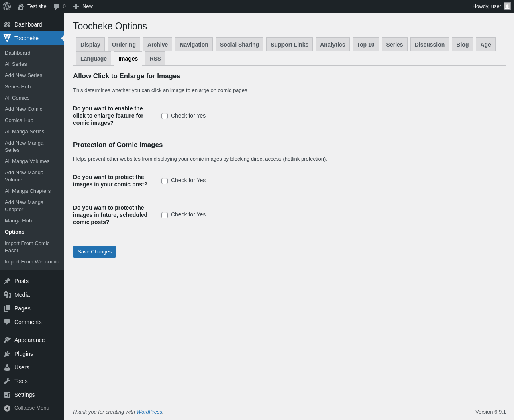Click the user avatar next to Howdy, user
The image size is (514, 420).
tap(507, 6)
